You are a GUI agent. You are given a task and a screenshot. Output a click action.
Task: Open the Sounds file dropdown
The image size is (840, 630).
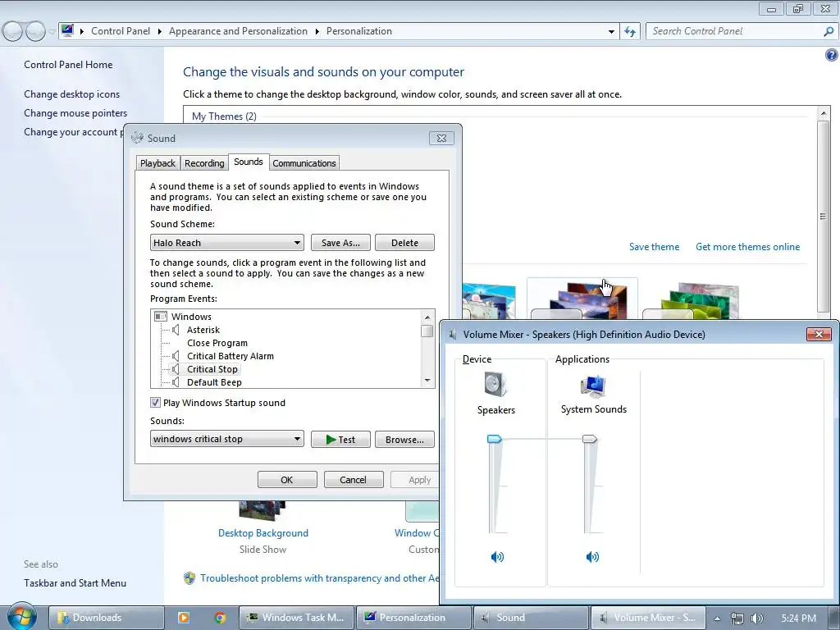coord(227,439)
